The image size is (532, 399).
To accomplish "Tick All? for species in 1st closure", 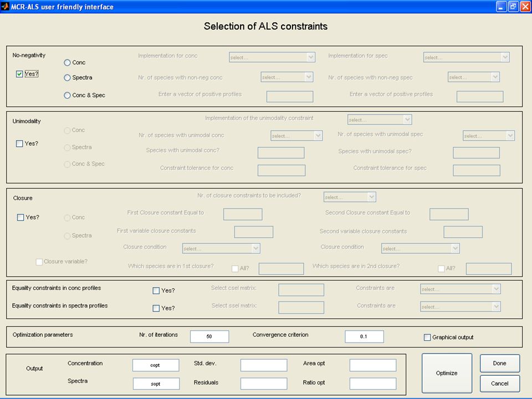I will (x=235, y=268).
